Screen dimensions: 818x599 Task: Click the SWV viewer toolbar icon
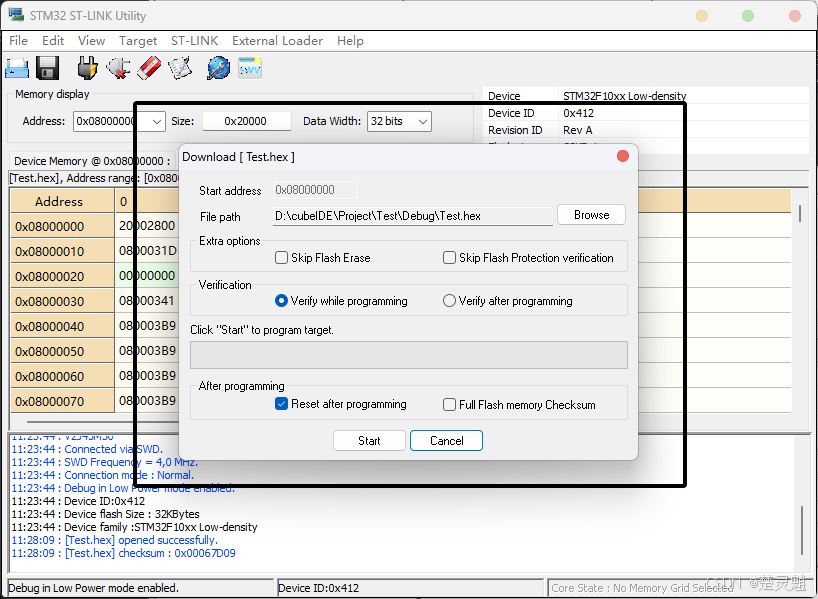250,68
